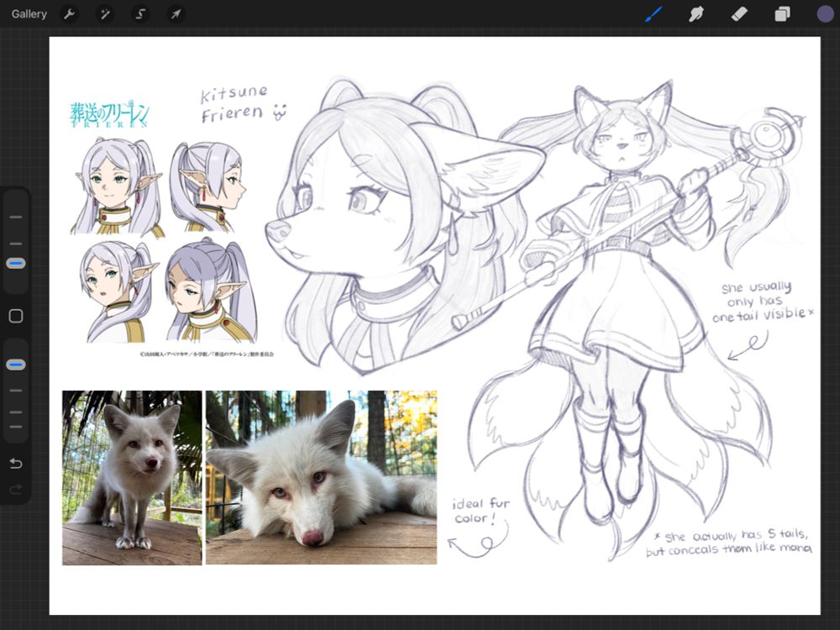The width and height of the screenshot is (840, 630).
Task: Open the purple color picker circle
Action: point(825,14)
